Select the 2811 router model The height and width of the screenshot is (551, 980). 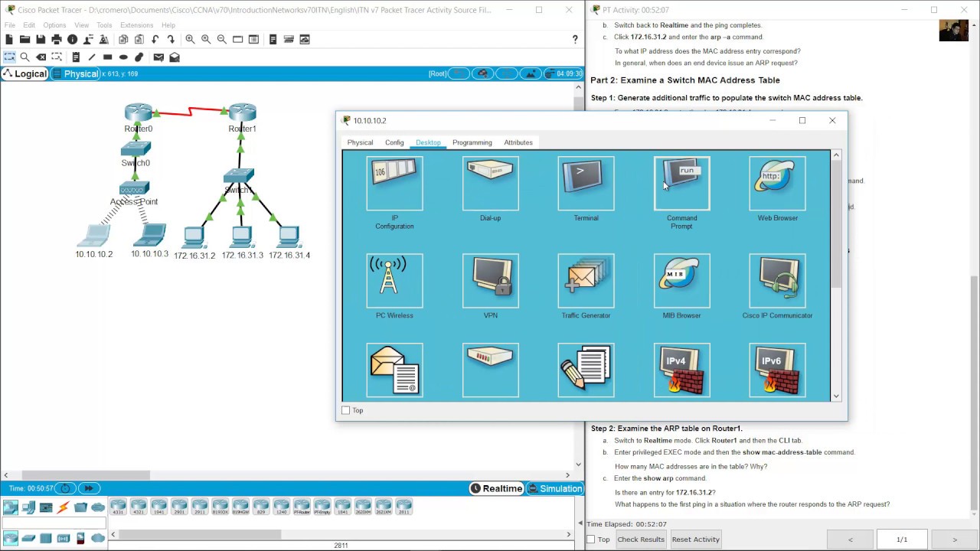point(403,507)
